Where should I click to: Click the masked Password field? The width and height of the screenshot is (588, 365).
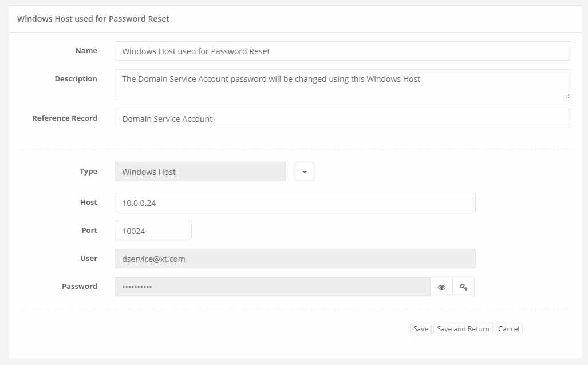coord(272,287)
